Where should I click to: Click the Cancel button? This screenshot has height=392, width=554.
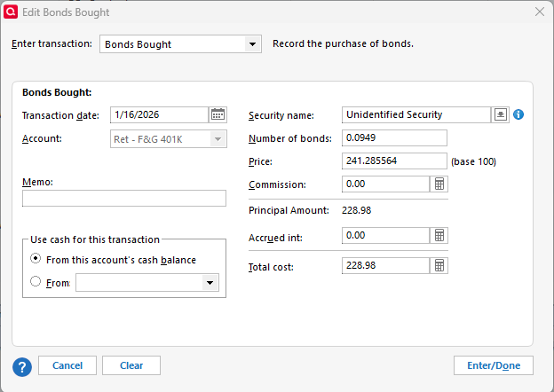click(x=67, y=365)
